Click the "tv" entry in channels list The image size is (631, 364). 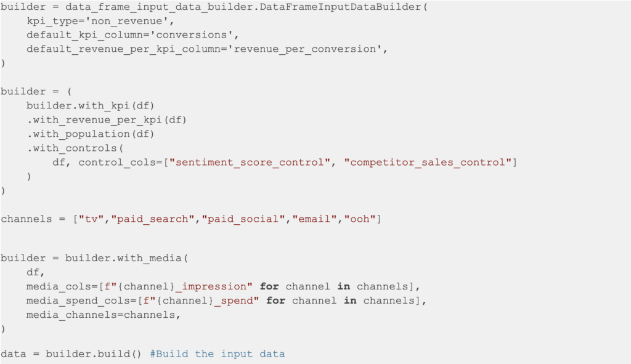pyautogui.click(x=88, y=219)
